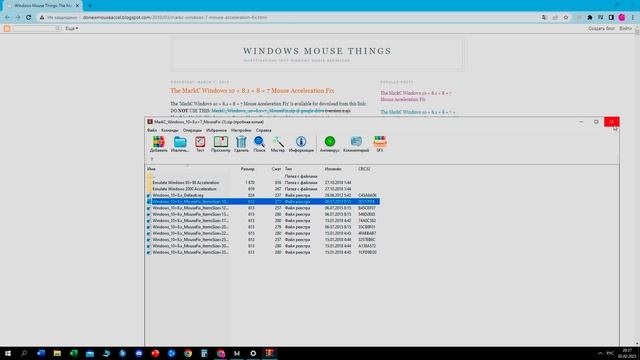
Task: Click the green Антивирус (Virus scan) icon
Action: point(330,144)
